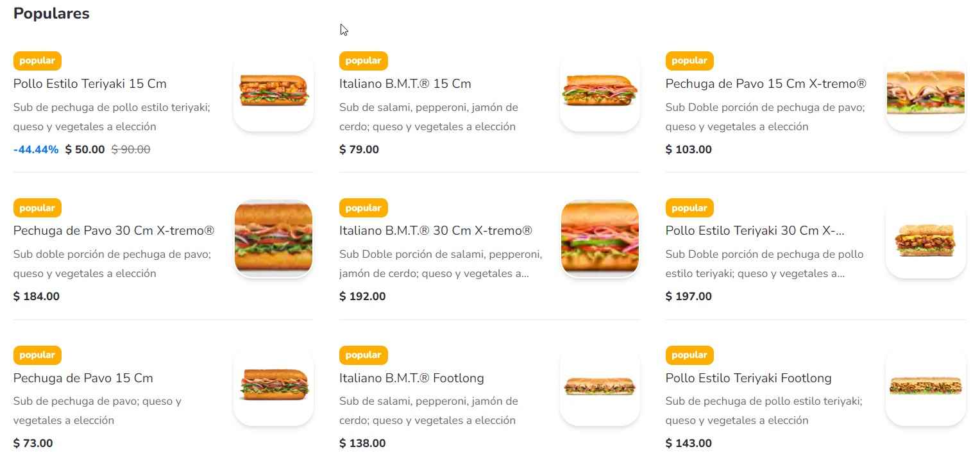This screenshot has width=980, height=465.
Task: Click the $192.00 price of Italiano B.M.T.® 30 Cm
Action: click(362, 296)
